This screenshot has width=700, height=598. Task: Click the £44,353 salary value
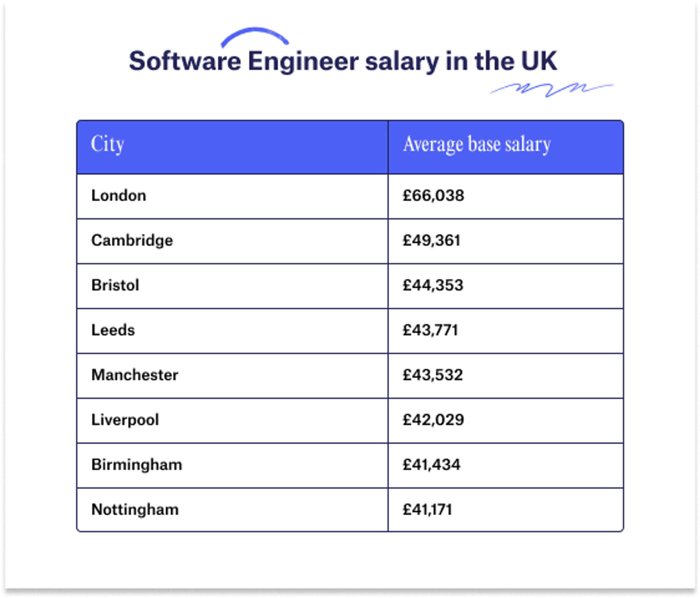point(433,285)
